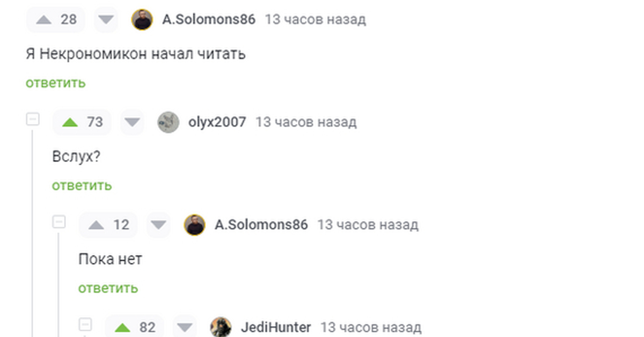
Task: Collapse JediHunter's comment branch
Action: coord(85,324)
